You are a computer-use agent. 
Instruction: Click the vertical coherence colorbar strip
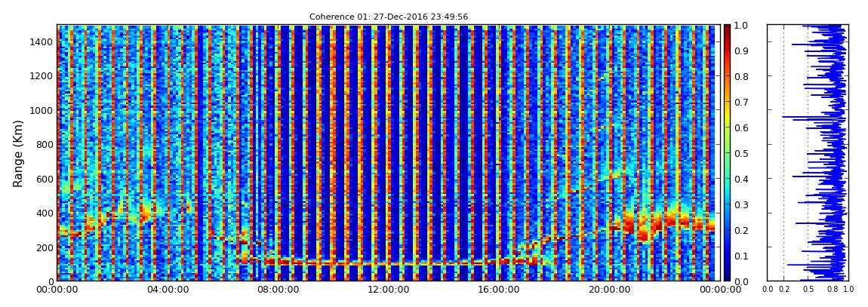tap(727, 152)
